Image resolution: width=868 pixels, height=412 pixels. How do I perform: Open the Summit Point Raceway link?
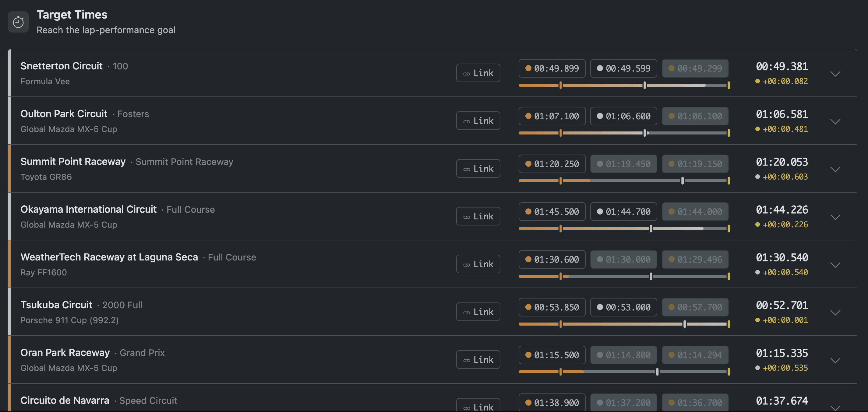(x=478, y=169)
